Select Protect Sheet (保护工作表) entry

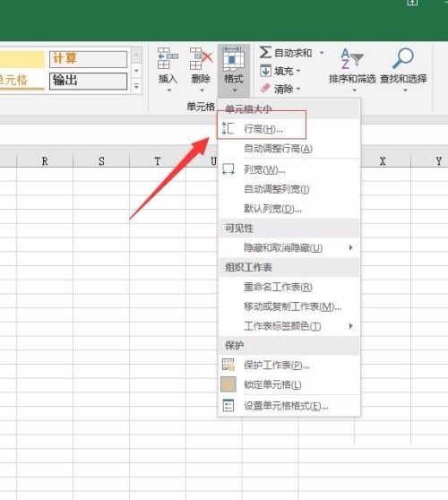[289, 365]
